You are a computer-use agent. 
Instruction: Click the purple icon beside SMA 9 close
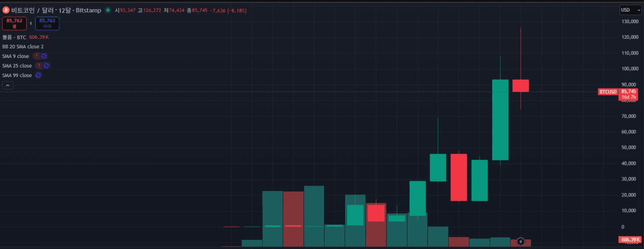coord(44,56)
